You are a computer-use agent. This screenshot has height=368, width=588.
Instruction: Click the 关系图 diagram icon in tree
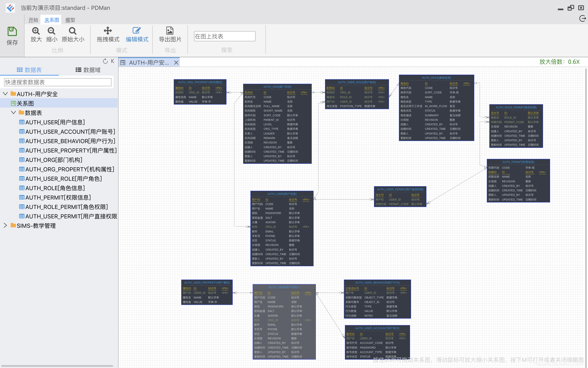[x=13, y=103]
